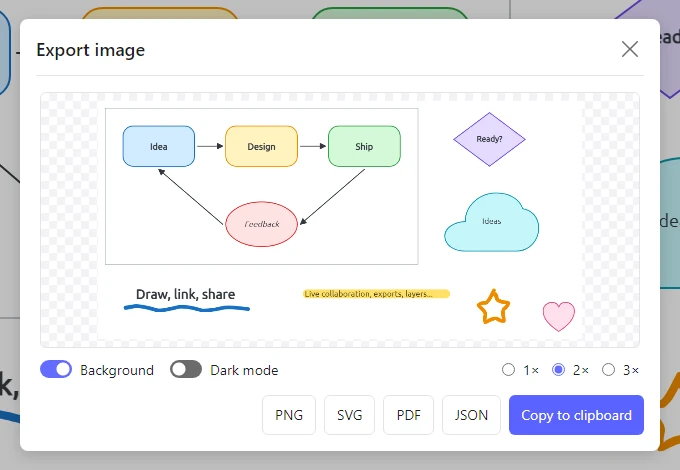Screen dimensions: 680x470
Task: Click the Design box in preview
Action: coord(262,147)
